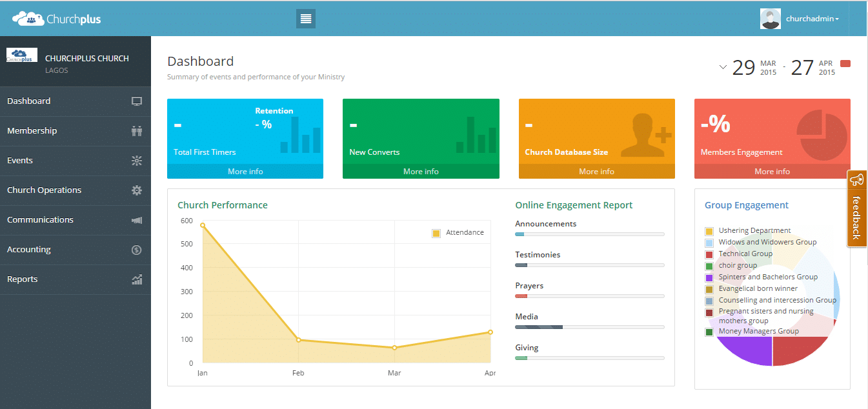Click the Announcements progress bar

(590, 234)
